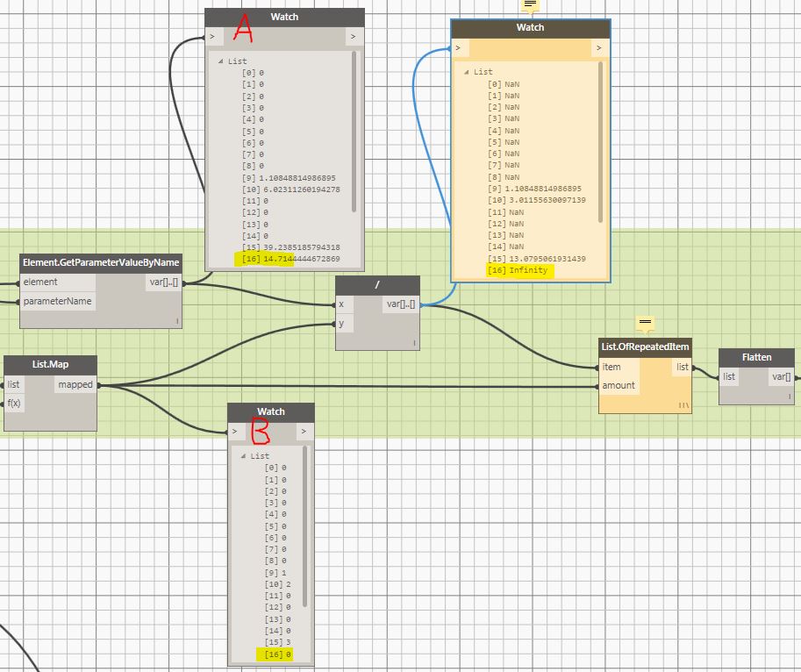This screenshot has height=672, width=801.
Task: Click the output port arrow of highlighted Watch node
Action: click(x=599, y=48)
